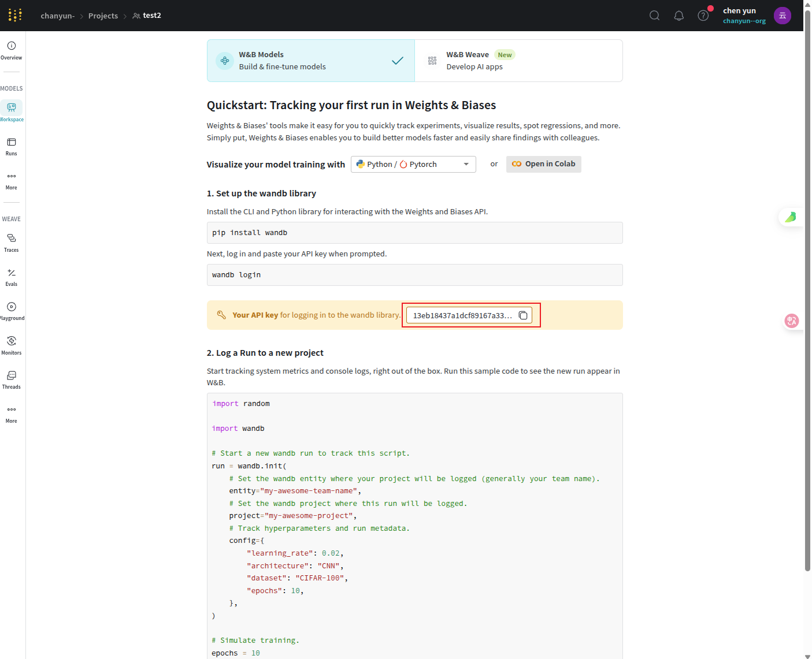Click the "learning_rate": 0.02 code line
812x659 pixels.
click(295, 553)
